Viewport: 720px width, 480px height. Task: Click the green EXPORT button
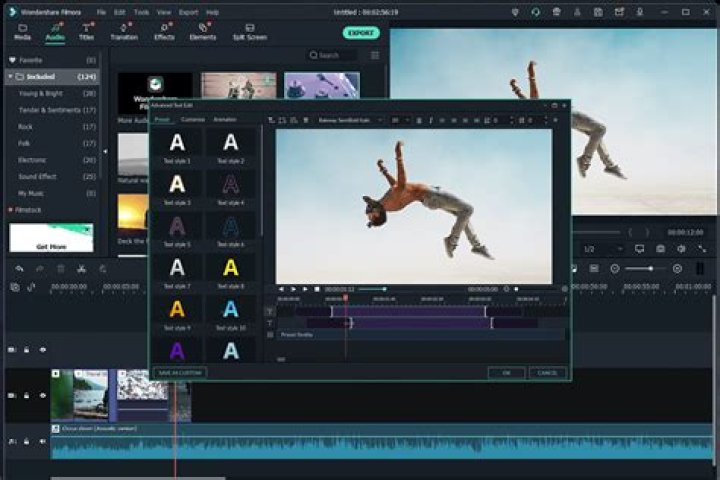click(x=361, y=33)
